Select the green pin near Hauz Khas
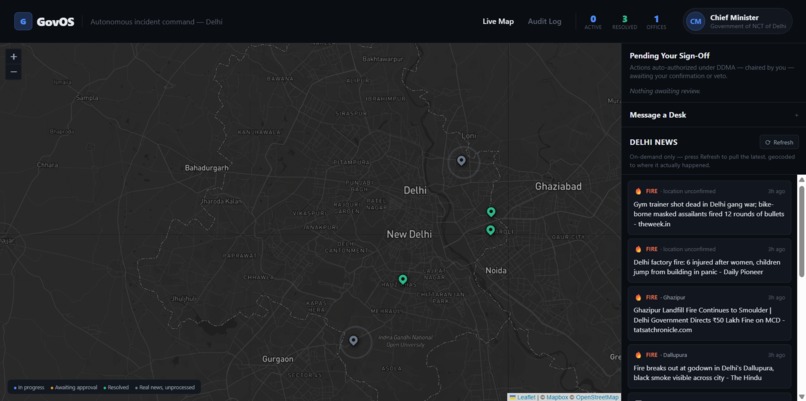The image size is (806, 401). 403,279
